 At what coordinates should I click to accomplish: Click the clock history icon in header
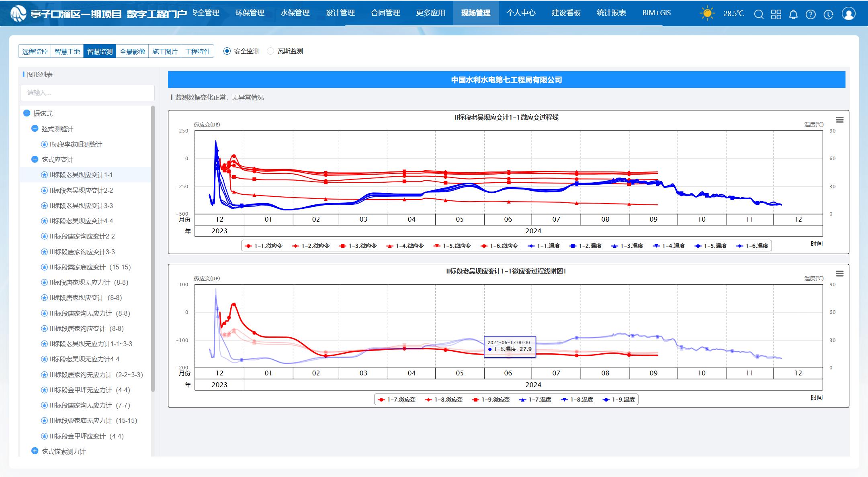coord(828,14)
